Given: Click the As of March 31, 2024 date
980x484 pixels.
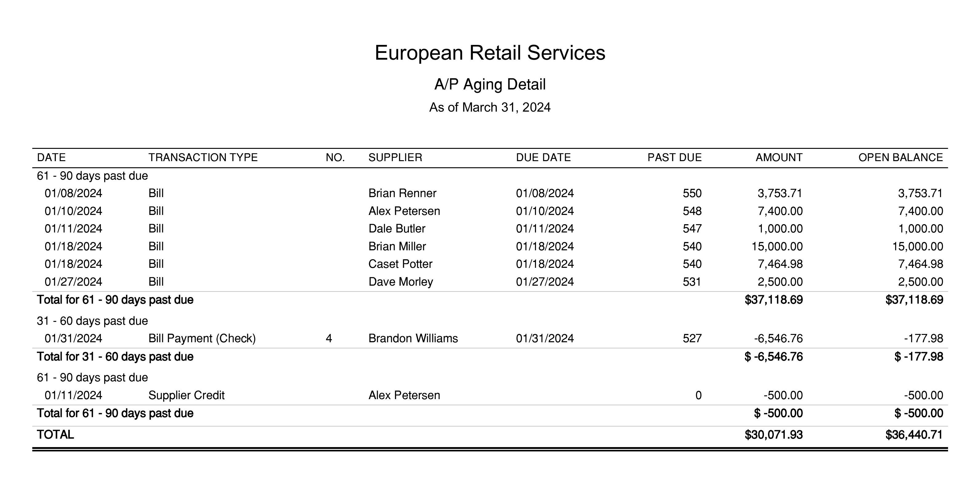Looking at the screenshot, I should (490, 107).
